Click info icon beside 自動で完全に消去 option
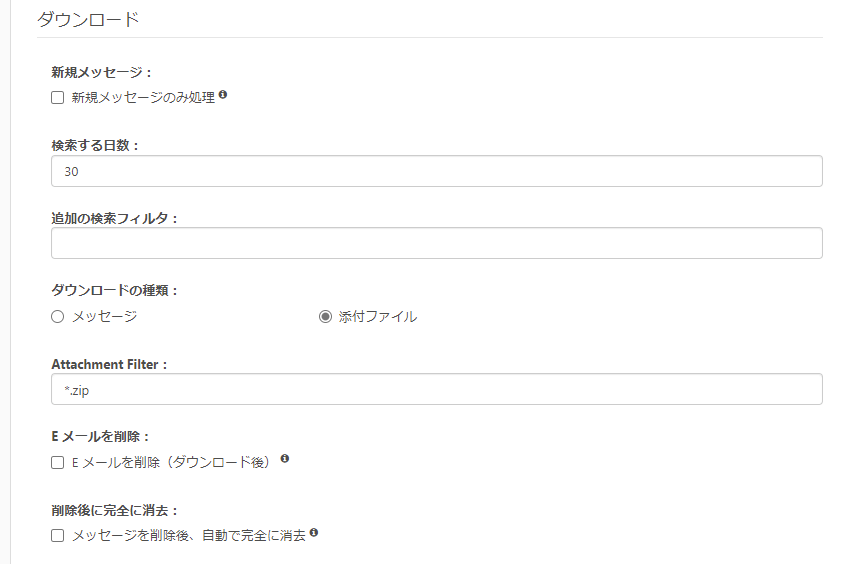The width and height of the screenshot is (848, 564). 314,533
